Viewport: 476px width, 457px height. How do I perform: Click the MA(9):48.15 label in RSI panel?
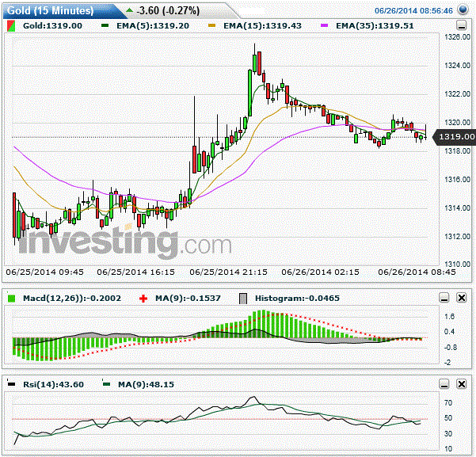pyautogui.click(x=146, y=384)
